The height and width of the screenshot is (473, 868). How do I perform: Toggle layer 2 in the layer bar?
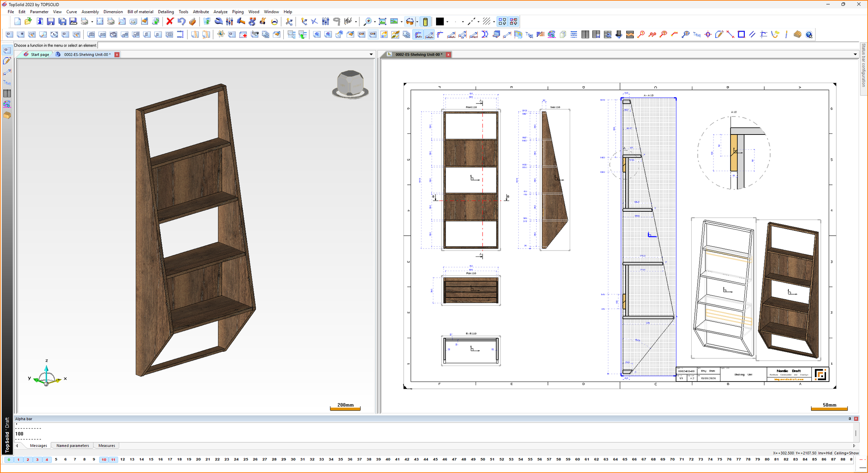[28, 459]
